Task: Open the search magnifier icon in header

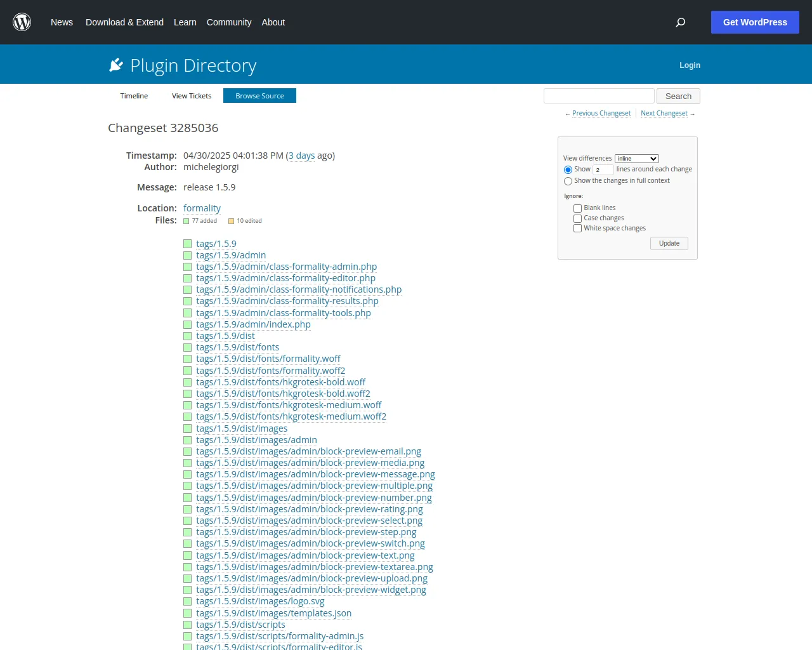Action: [681, 22]
